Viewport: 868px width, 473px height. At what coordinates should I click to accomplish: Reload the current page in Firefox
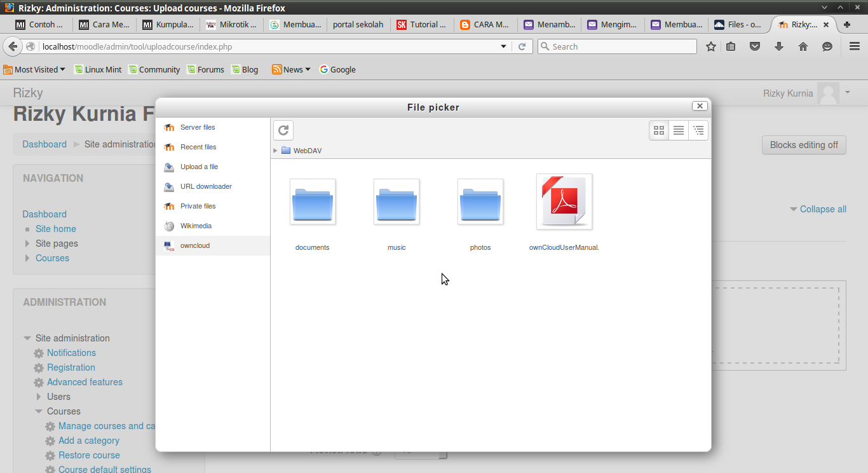pos(522,46)
